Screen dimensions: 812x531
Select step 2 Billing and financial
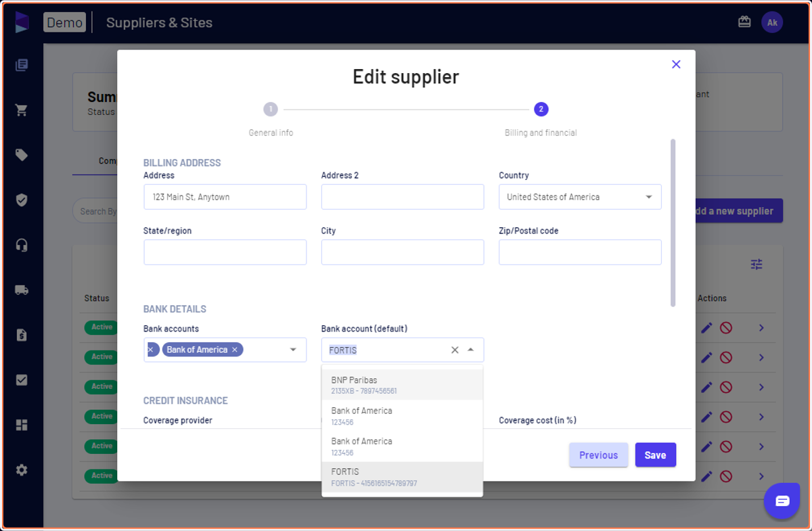pyautogui.click(x=541, y=109)
